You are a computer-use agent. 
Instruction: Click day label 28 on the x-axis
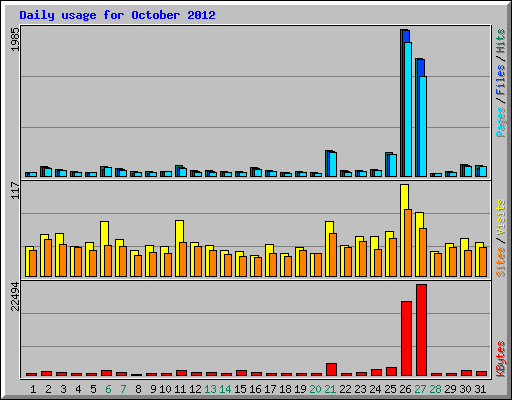point(435,389)
